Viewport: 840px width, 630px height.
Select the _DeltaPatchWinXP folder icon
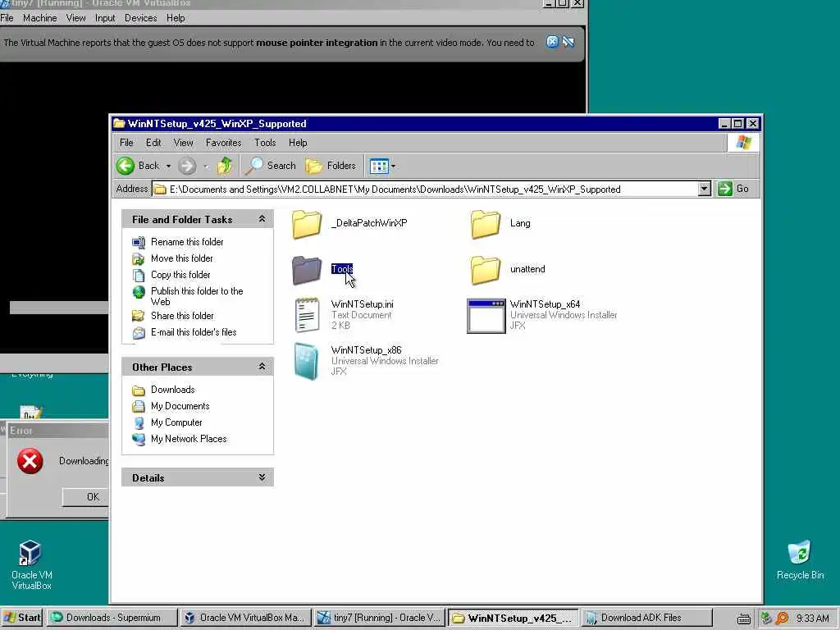[307, 224]
